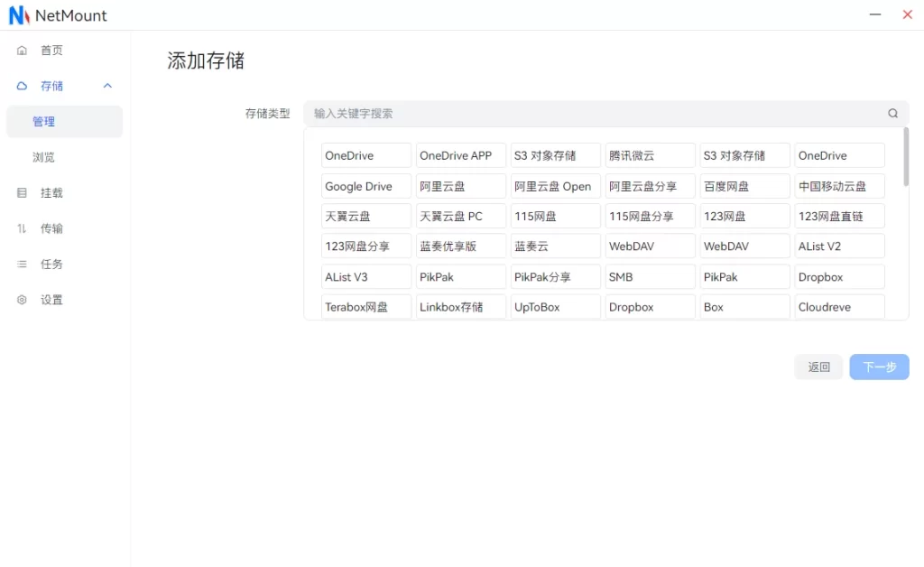The width and height of the screenshot is (924, 567).
Task: Open the 管理 submenu item
Action: [44, 122]
